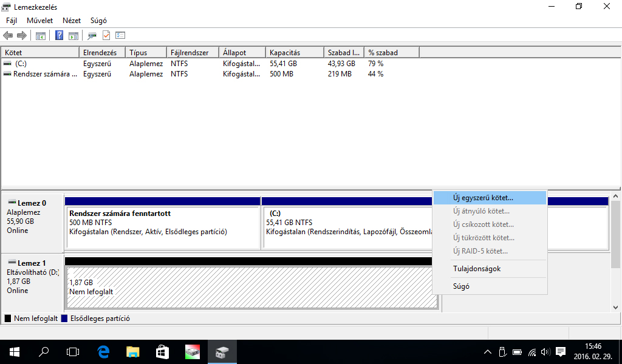Toggle the console tree show/hide icon
The image size is (622, 364).
[x=41, y=35]
